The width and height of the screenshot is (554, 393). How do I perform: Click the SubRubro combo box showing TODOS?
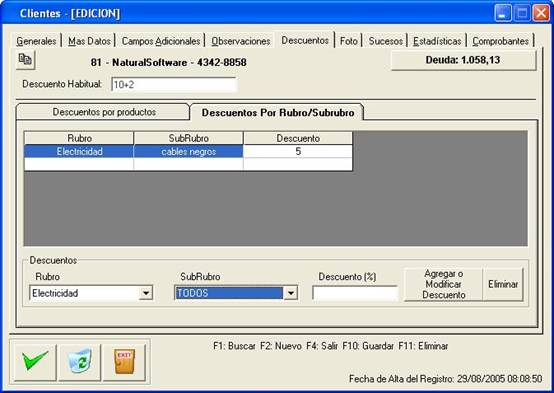236,293
